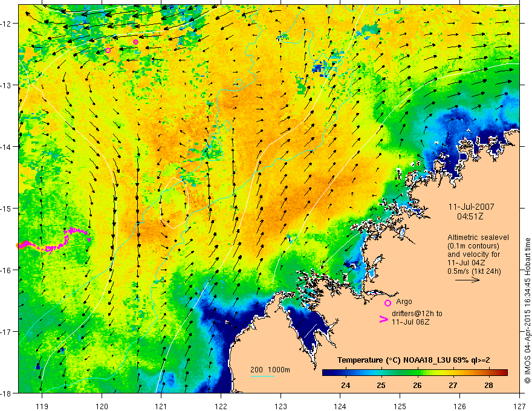Click the '04:51Z' time label

click(x=470, y=216)
